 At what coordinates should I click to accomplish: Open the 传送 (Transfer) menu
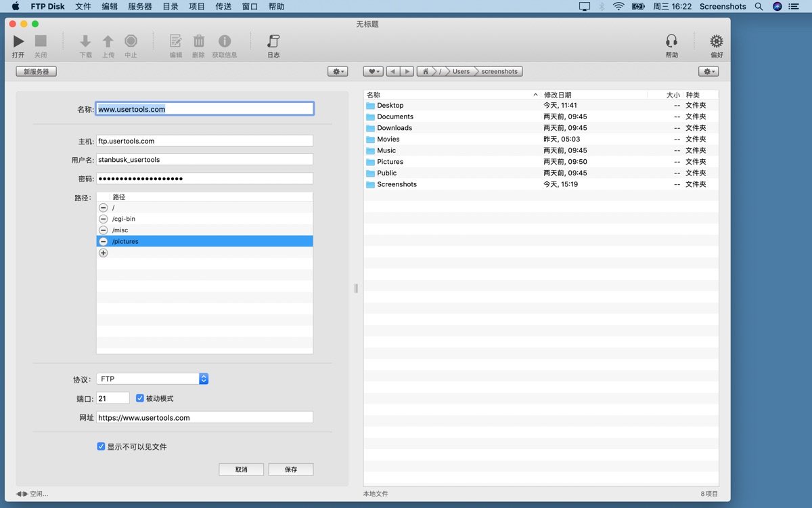point(223,7)
